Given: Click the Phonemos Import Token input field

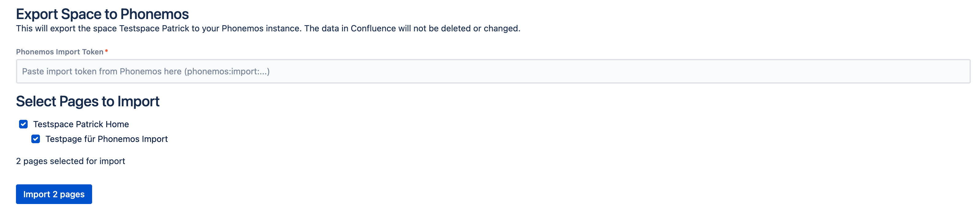Looking at the screenshot, I should tap(493, 71).
